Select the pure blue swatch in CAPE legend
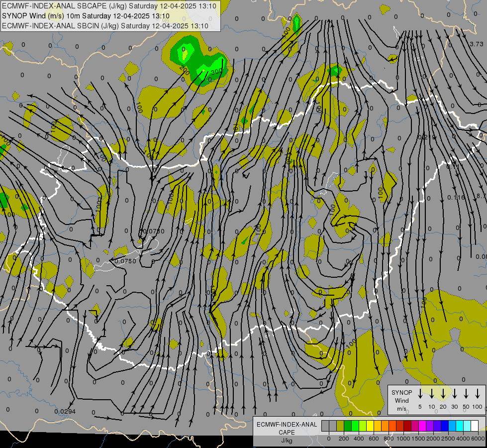Image resolution: width=487 pixels, height=448 pixels. point(444,426)
